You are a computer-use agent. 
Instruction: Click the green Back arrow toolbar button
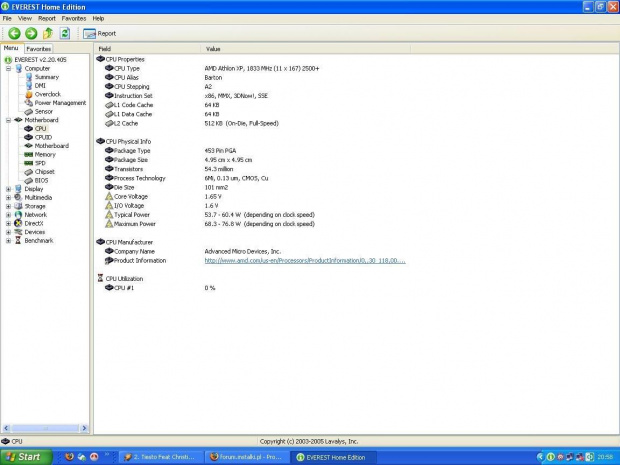tap(14, 33)
